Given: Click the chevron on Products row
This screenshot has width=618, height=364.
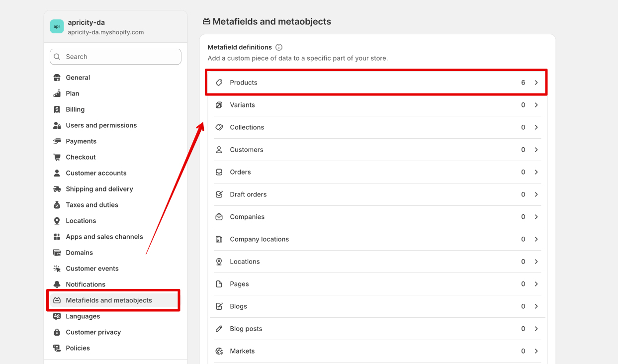Looking at the screenshot, I should point(536,83).
